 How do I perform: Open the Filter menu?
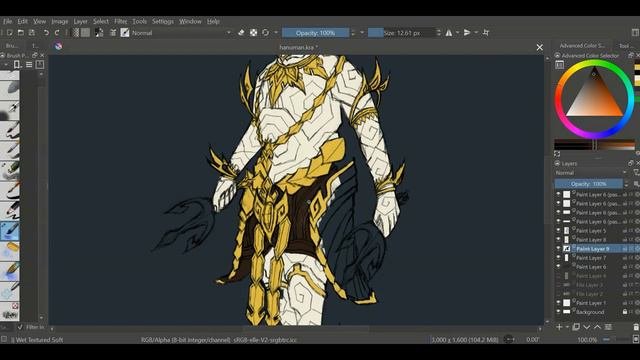120,21
